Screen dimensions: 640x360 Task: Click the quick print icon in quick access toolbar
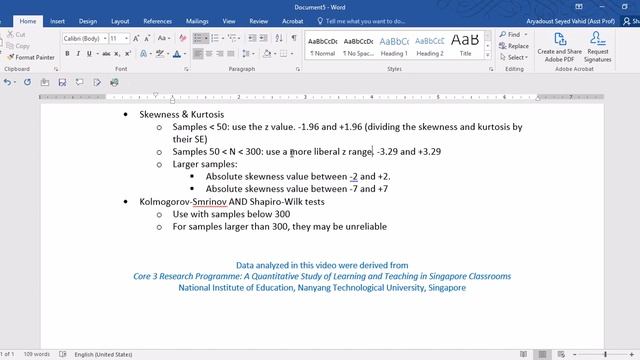pos(114,82)
